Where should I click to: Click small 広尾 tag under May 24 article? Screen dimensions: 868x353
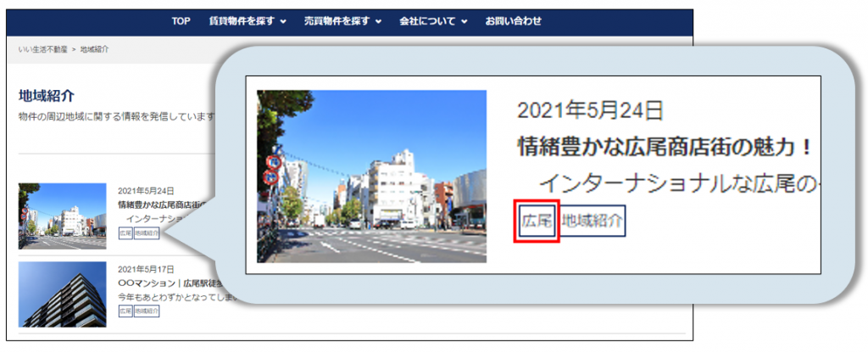(x=125, y=233)
